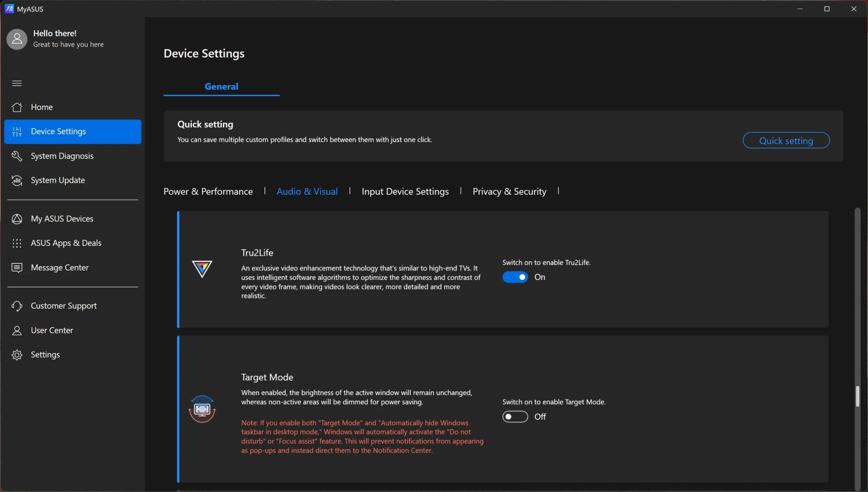Open My ASUS Devices page

[73, 219]
